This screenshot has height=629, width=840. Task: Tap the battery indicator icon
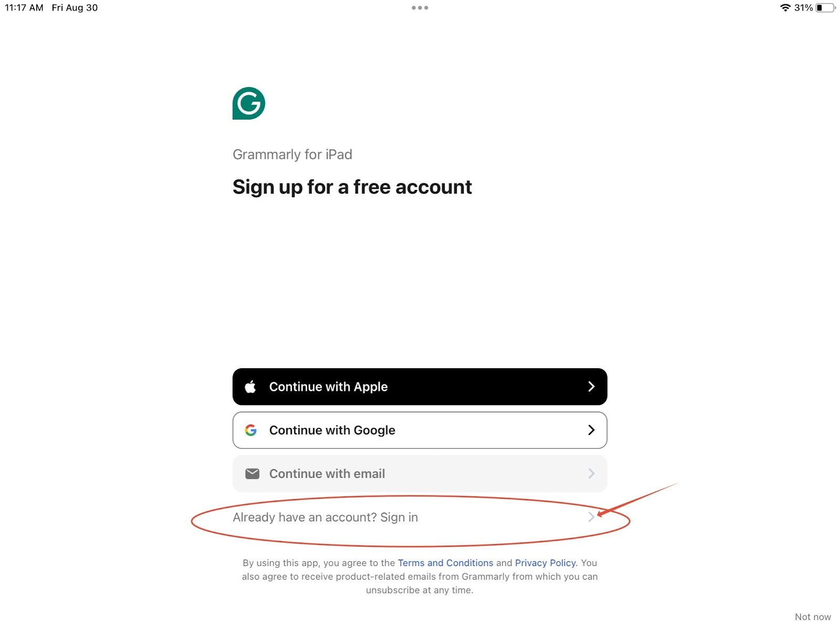point(825,7)
